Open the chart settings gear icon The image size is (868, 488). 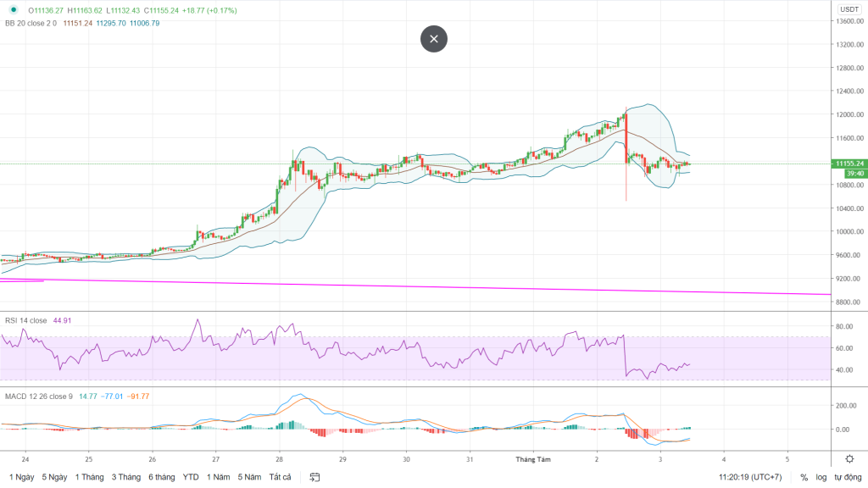849,458
